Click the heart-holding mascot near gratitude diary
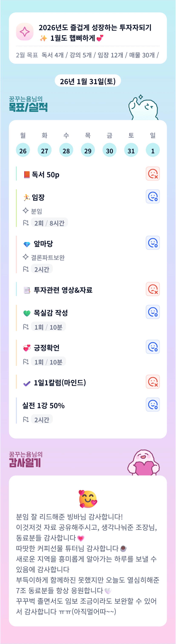This screenshot has height=644, width=176. click(143, 463)
